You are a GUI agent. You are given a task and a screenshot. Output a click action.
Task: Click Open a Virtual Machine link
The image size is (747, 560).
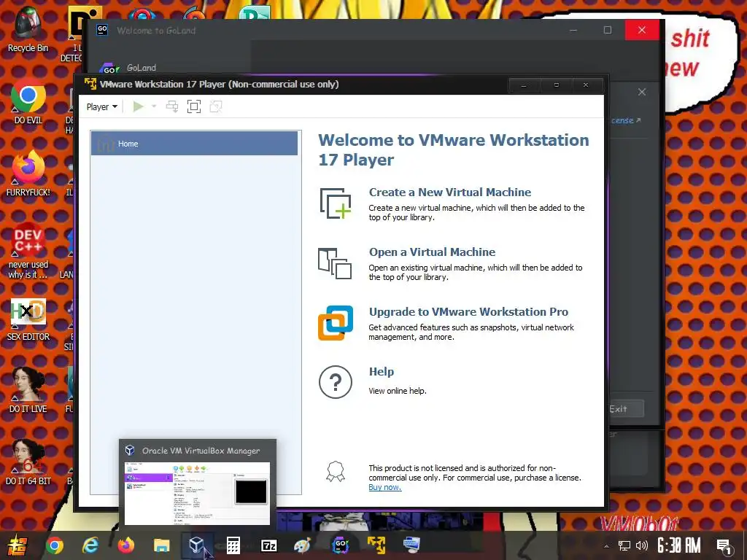(x=432, y=252)
